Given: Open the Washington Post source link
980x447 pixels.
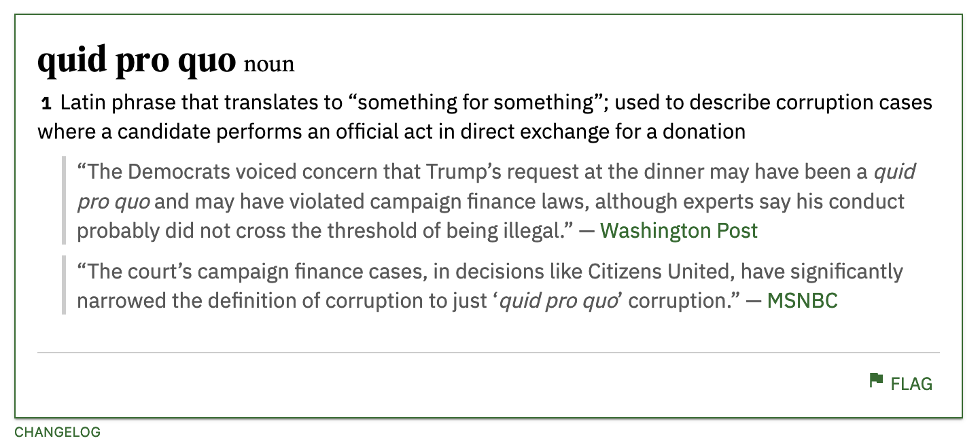Looking at the screenshot, I should 678,231.
